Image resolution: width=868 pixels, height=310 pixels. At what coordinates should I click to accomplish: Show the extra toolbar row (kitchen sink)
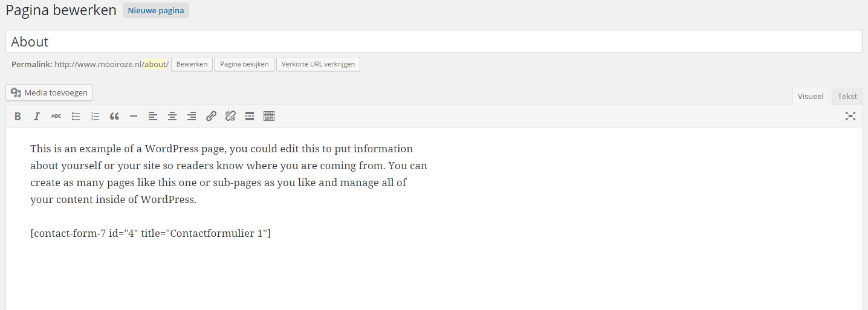[269, 116]
